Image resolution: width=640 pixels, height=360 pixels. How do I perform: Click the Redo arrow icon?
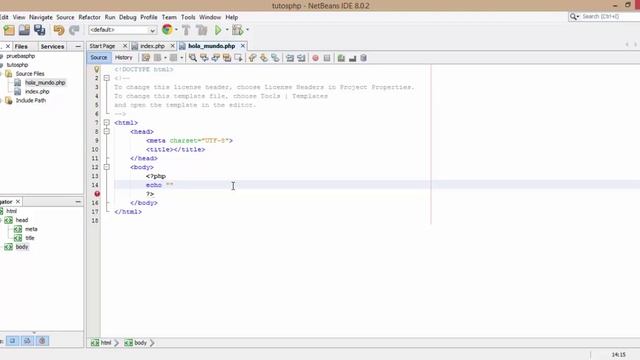pos(74,30)
